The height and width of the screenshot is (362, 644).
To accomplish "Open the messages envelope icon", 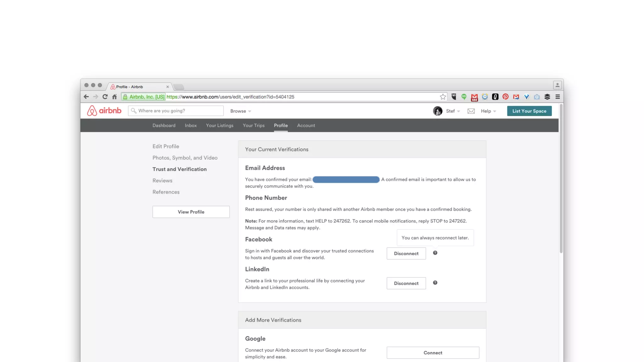I will pos(471,111).
